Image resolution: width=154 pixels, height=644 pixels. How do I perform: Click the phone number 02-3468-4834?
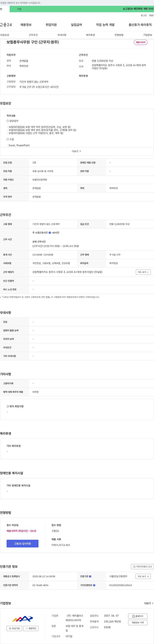pyautogui.click(x=40, y=585)
